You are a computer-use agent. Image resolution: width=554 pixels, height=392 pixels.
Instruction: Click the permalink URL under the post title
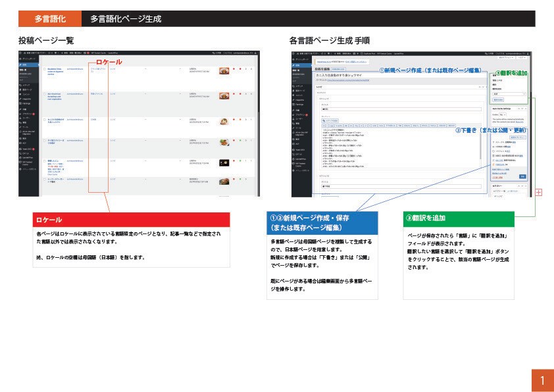pyautogui.click(x=348, y=80)
